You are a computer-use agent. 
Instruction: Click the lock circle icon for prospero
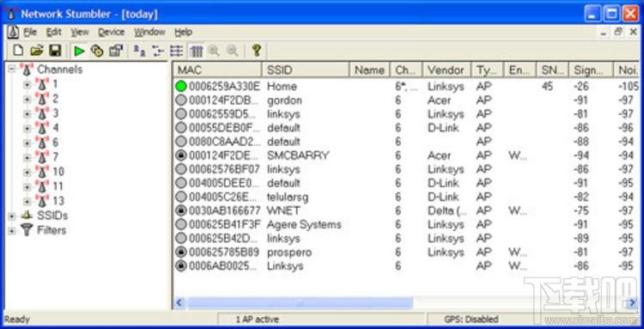coord(180,253)
